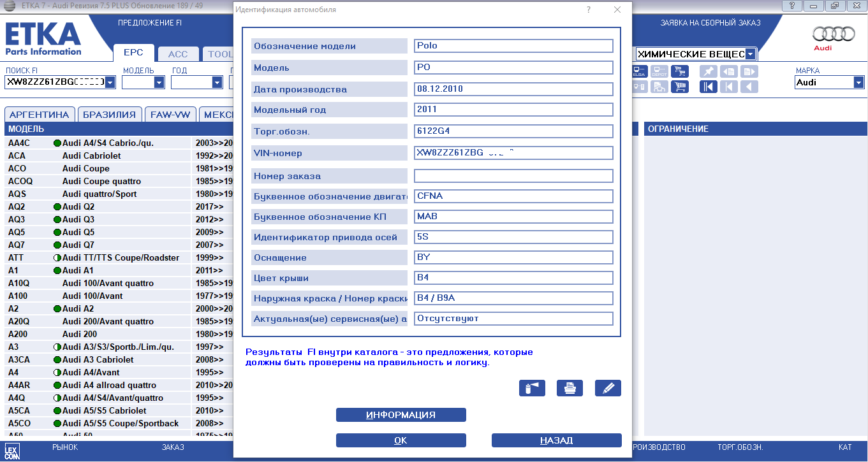Screen dimensions: 868x462
Task: Switch to the ACC tab
Action: 178,54
